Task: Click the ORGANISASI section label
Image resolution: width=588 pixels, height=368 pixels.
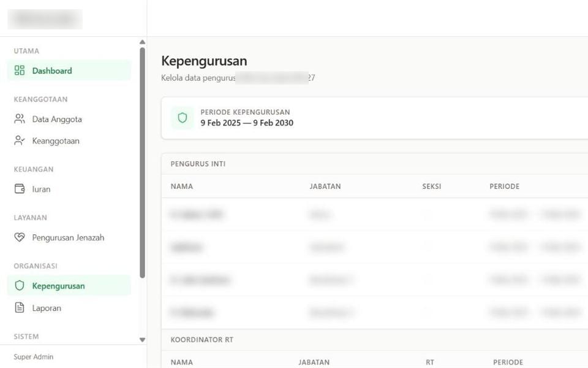Action: (36, 266)
